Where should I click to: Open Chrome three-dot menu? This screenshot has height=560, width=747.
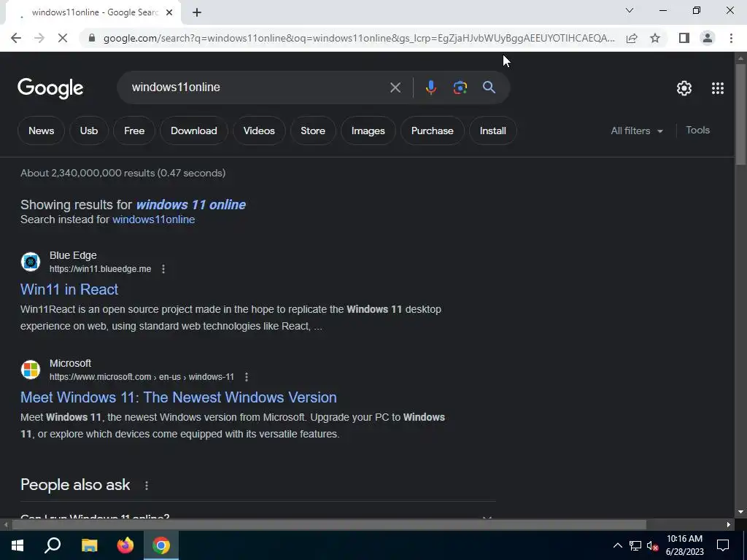click(731, 38)
